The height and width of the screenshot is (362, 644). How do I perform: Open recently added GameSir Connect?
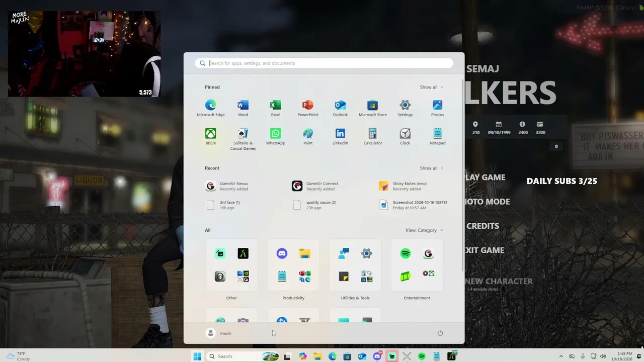[x=315, y=186]
